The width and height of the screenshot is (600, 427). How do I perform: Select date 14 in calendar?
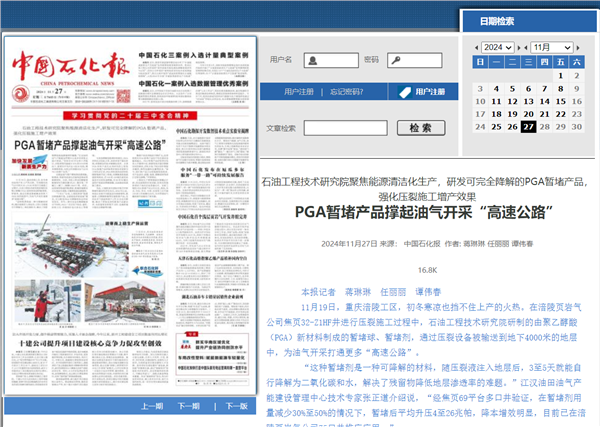coord(545,101)
